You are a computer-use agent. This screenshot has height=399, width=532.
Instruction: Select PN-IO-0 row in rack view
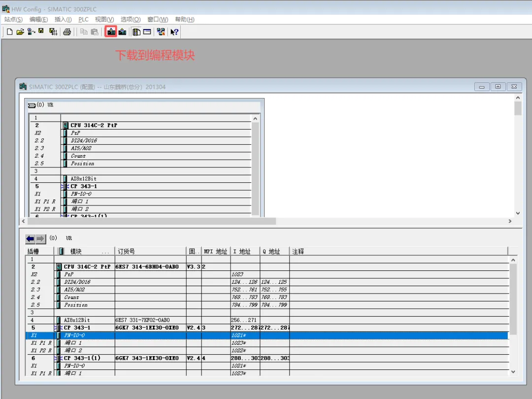tap(140, 194)
